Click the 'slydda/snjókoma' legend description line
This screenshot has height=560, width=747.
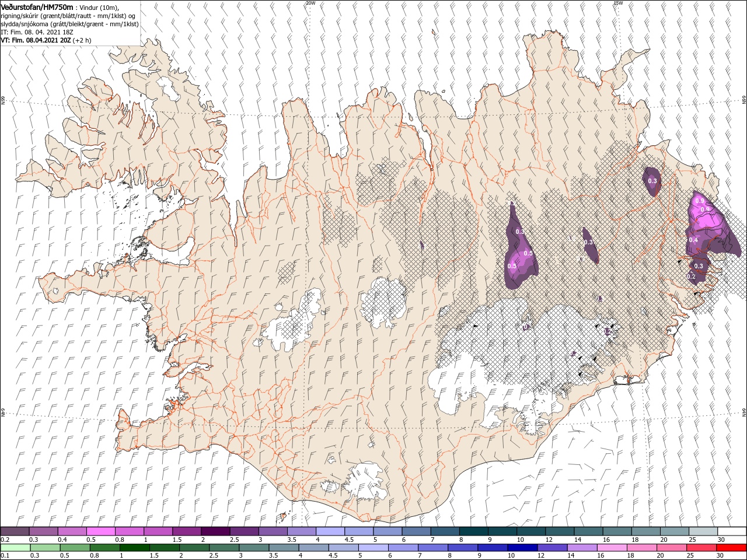tap(69, 24)
